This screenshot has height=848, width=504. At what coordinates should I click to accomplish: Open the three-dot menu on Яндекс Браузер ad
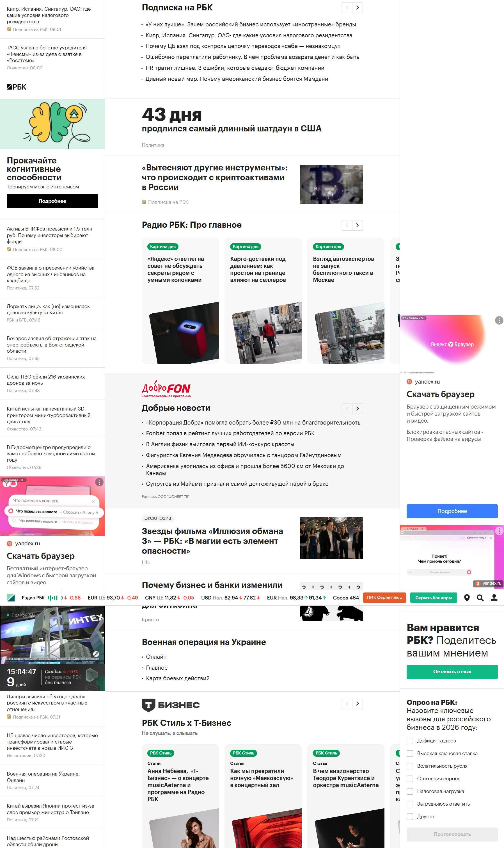pyautogui.click(x=499, y=320)
